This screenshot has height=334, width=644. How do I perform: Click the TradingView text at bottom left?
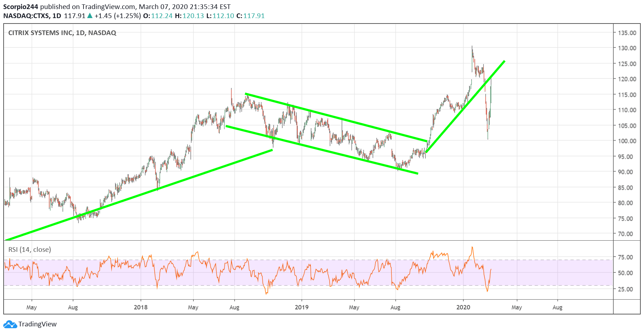pyautogui.click(x=38, y=324)
